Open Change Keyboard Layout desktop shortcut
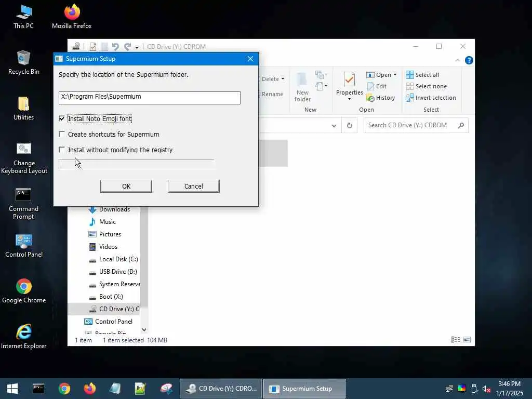 [24, 158]
